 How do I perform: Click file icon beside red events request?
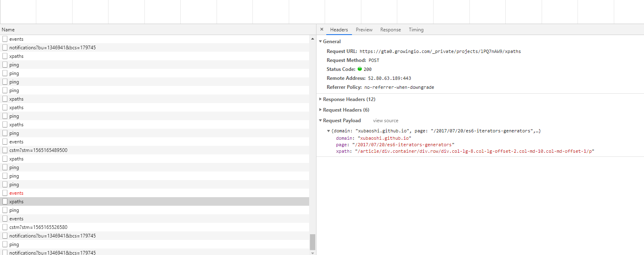5,193
